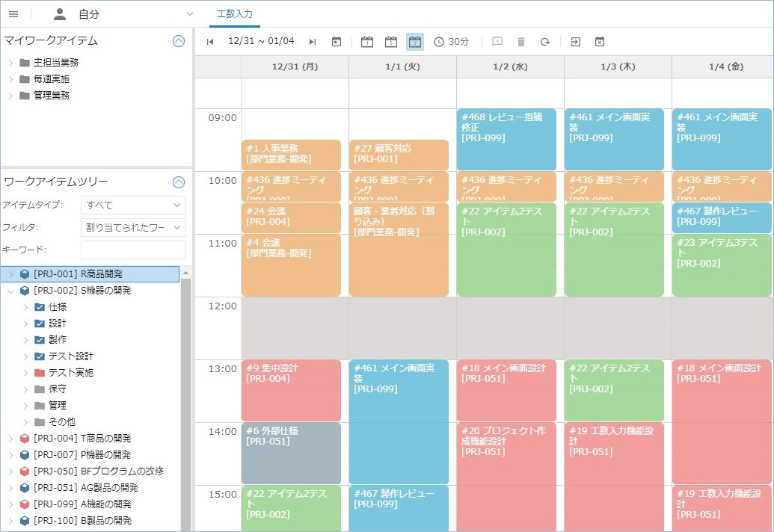Toggle the checked テスト設計 item checkbox
This screenshot has width=774, height=532.
(x=40, y=356)
